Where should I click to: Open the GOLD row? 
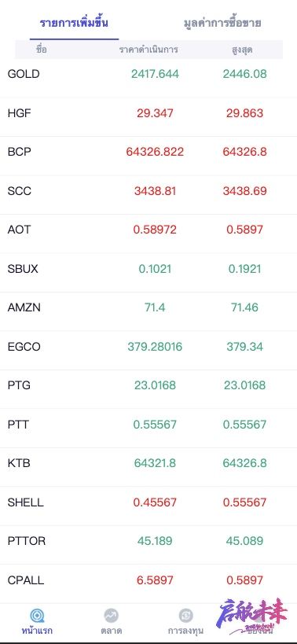click(x=148, y=74)
